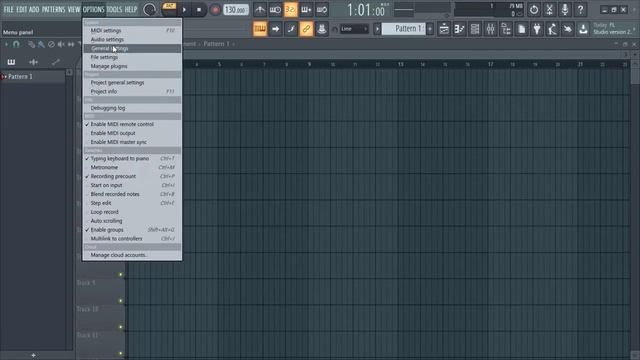Click the render/undo circular arrow icon
Image resolution: width=640 pixels, height=360 pixels.
tap(534, 9)
